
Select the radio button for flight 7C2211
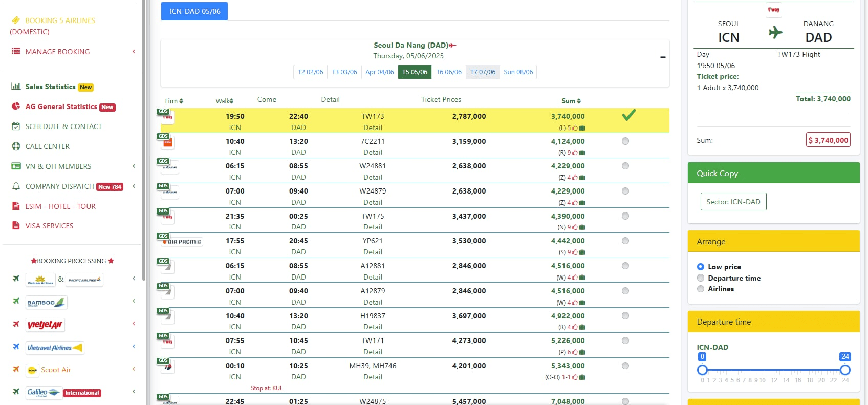pos(625,141)
